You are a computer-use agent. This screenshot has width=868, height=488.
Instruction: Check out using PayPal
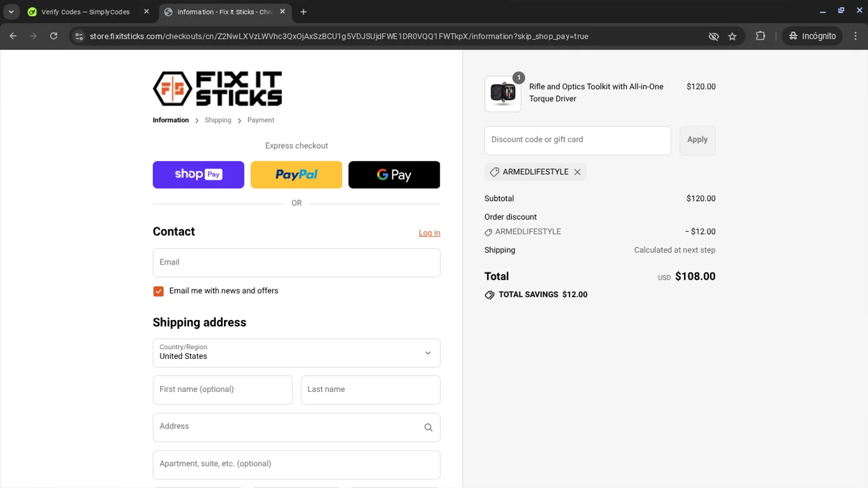point(296,175)
